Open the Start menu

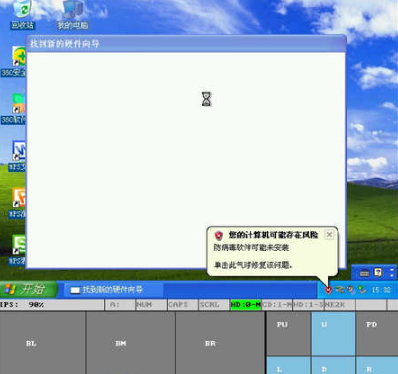click(28, 289)
